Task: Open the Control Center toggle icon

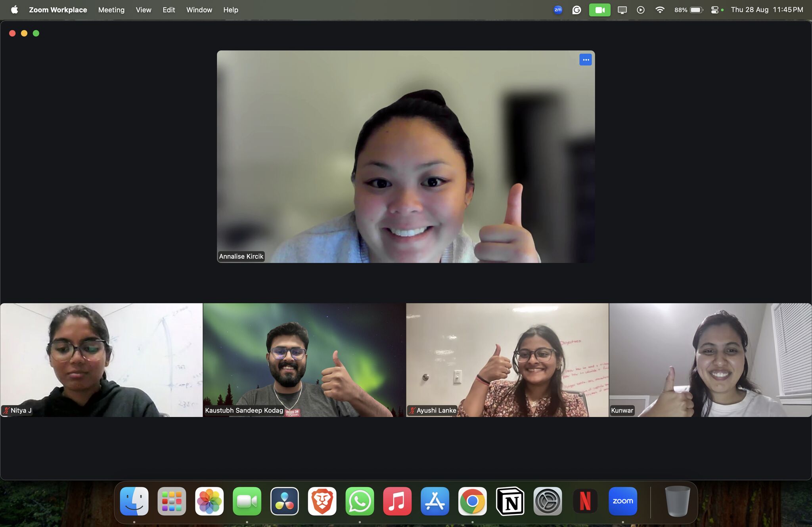Action: point(714,10)
